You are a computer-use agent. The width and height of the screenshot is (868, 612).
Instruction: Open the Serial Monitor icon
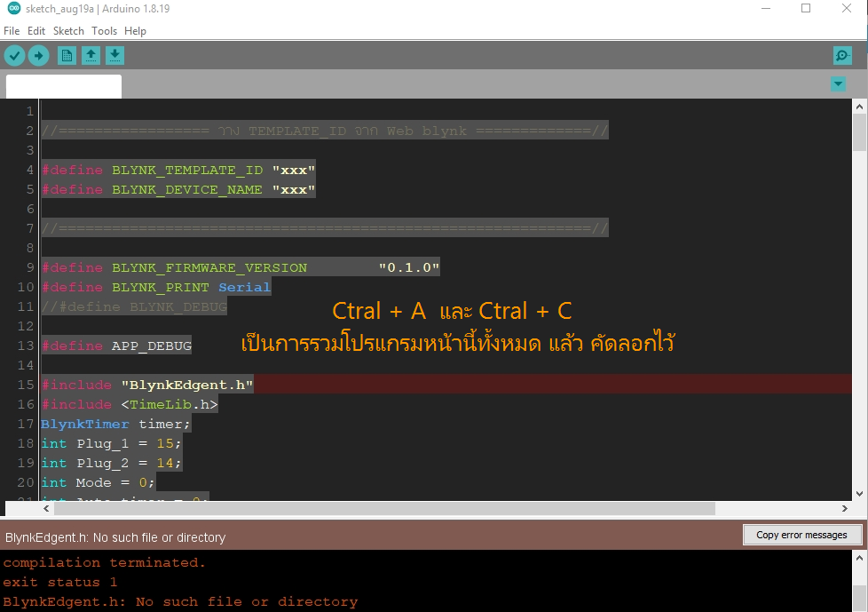(842, 55)
